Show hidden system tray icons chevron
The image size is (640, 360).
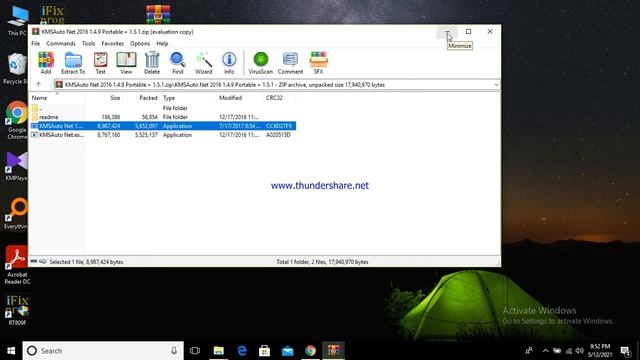click(x=545, y=351)
